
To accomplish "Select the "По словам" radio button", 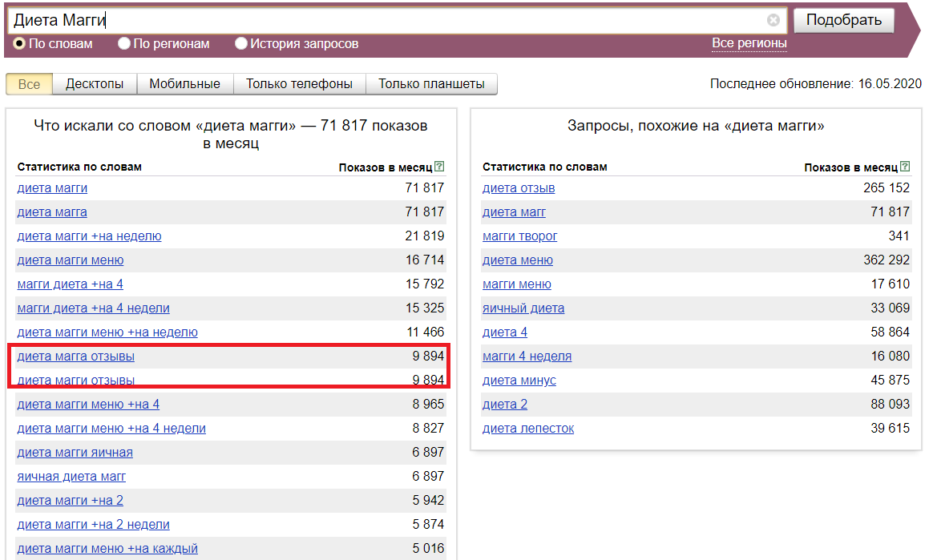I will (17, 45).
